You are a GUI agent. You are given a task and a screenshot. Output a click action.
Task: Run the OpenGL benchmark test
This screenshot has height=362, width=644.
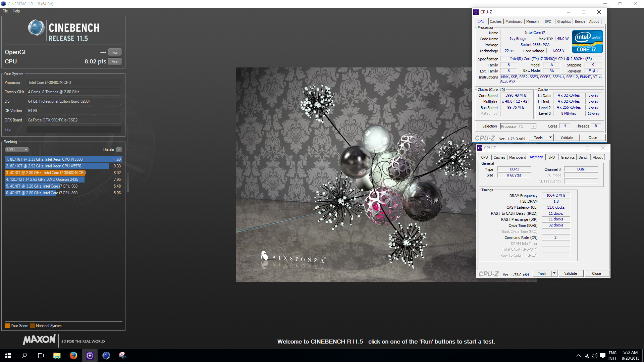115,52
